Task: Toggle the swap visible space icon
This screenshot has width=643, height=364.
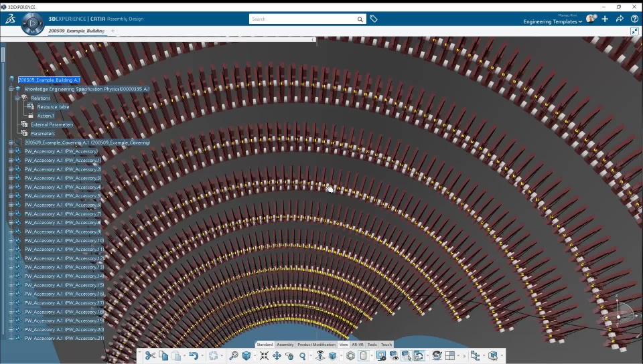Action: (407, 356)
